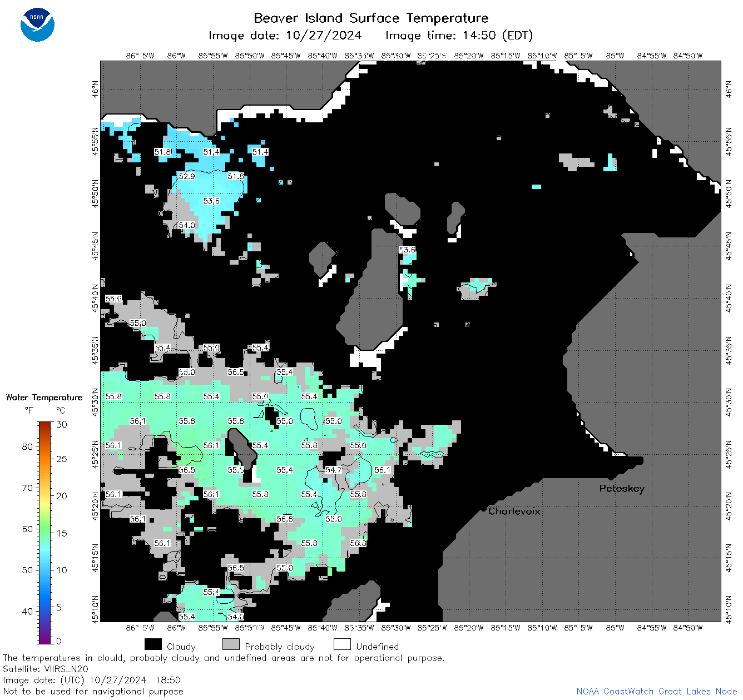Click the NOAA logo emblem

37,25
